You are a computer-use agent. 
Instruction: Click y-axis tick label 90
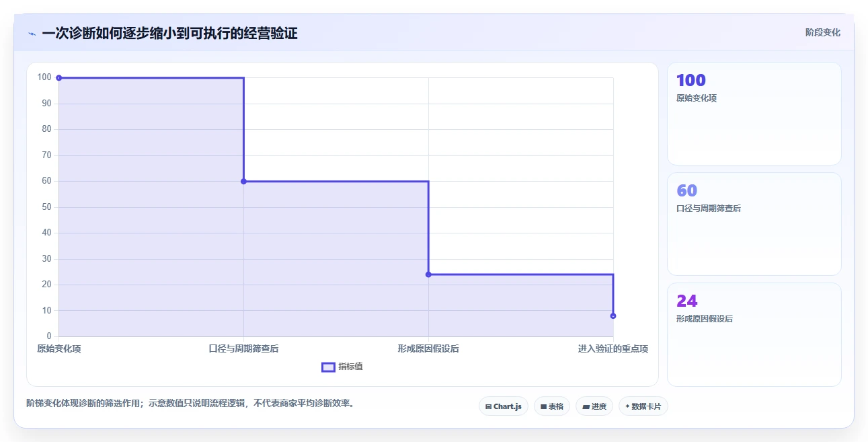click(46, 103)
